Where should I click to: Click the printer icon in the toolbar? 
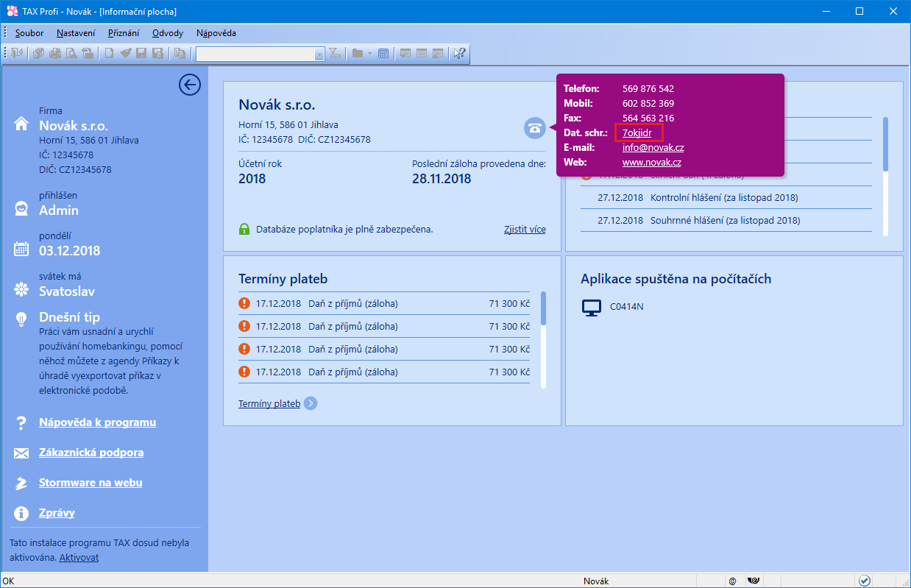point(55,53)
